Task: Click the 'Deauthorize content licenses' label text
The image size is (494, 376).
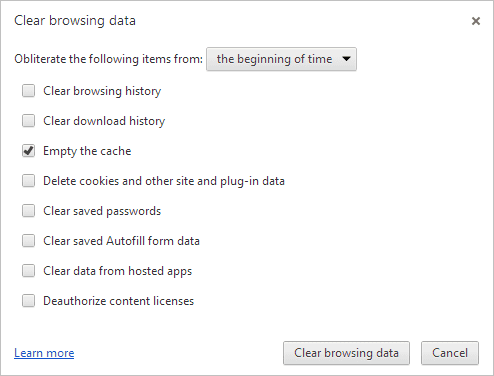Action: point(118,301)
